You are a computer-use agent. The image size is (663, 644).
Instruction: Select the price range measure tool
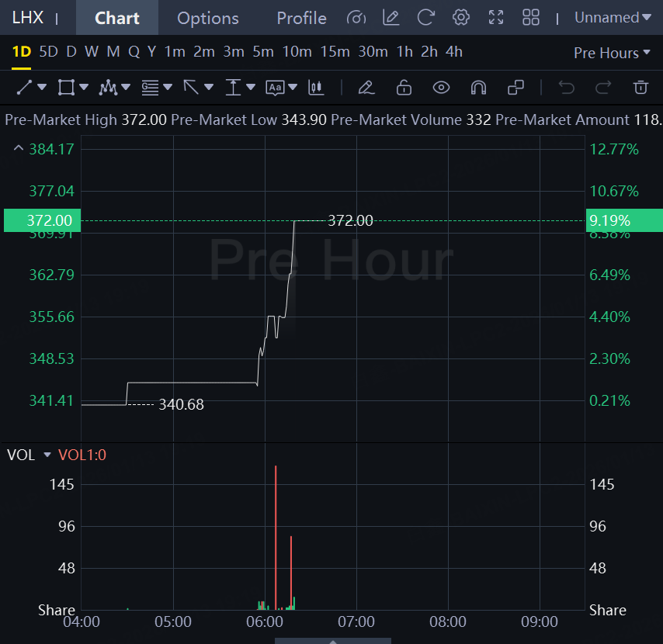point(233,88)
